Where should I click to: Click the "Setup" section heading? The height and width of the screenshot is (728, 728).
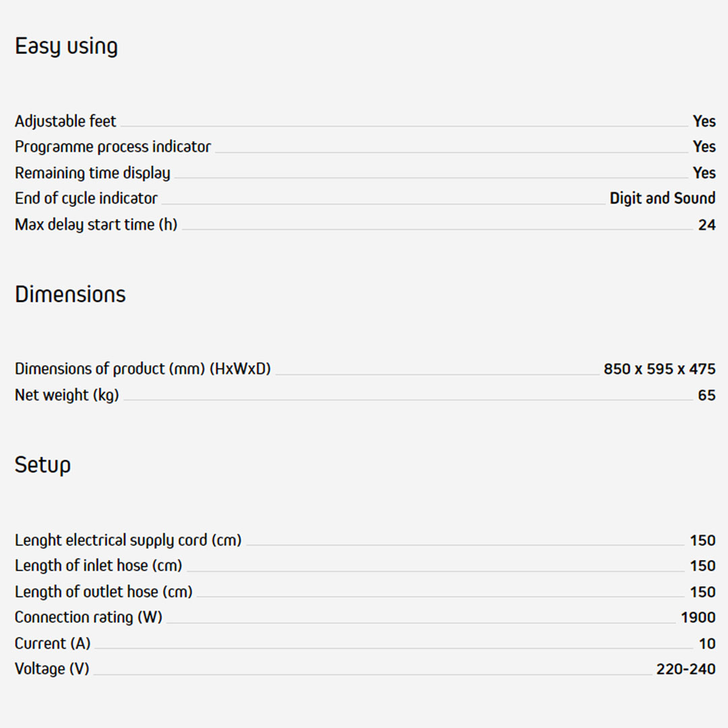[42, 465]
